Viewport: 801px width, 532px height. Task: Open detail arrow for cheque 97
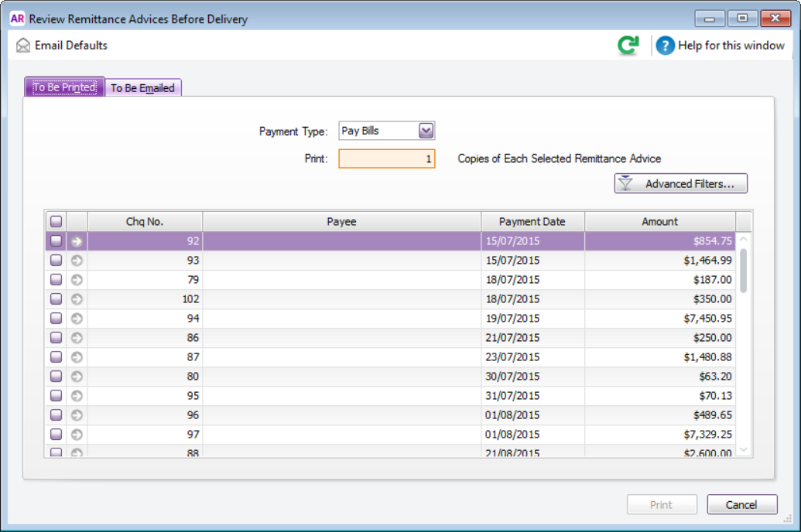77,435
